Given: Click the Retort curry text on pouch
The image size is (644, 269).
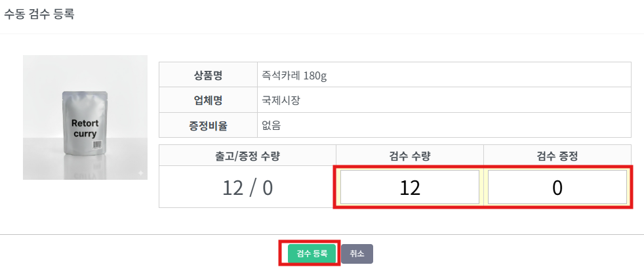Looking at the screenshot, I should point(84,128).
